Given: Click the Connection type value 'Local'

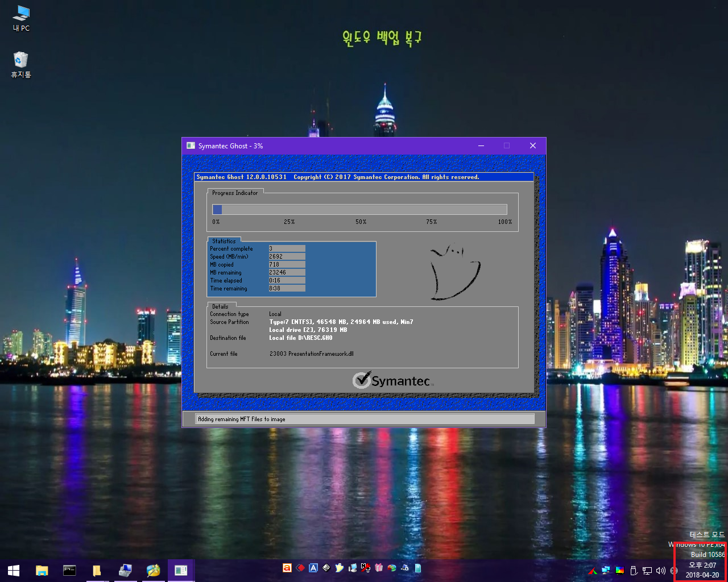Looking at the screenshot, I should coord(275,314).
